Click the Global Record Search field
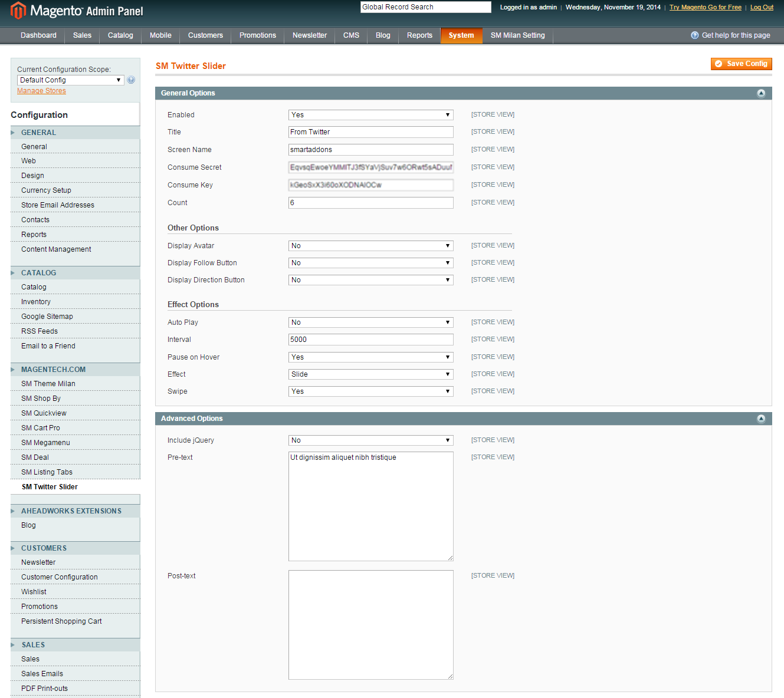This screenshot has height=698, width=784. [426, 7]
